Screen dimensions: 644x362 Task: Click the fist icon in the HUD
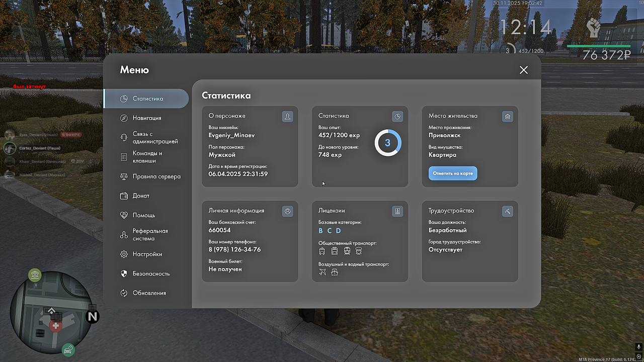[x=594, y=28]
